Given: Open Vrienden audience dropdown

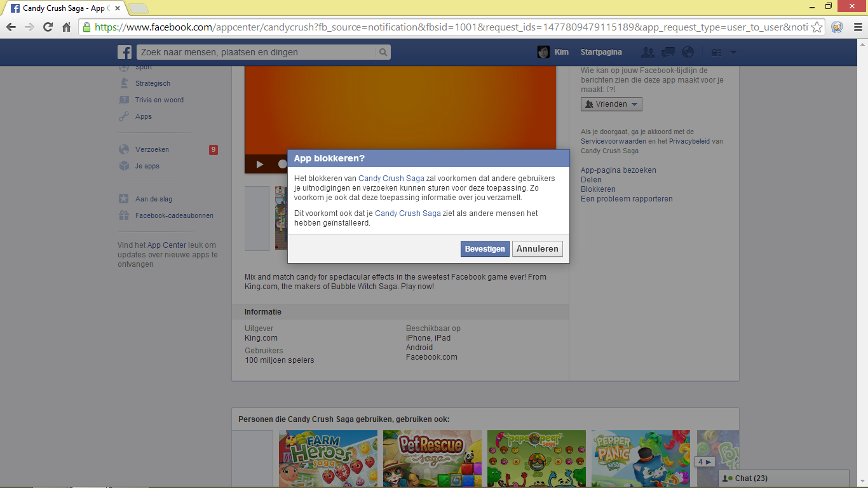Looking at the screenshot, I should tap(611, 104).
